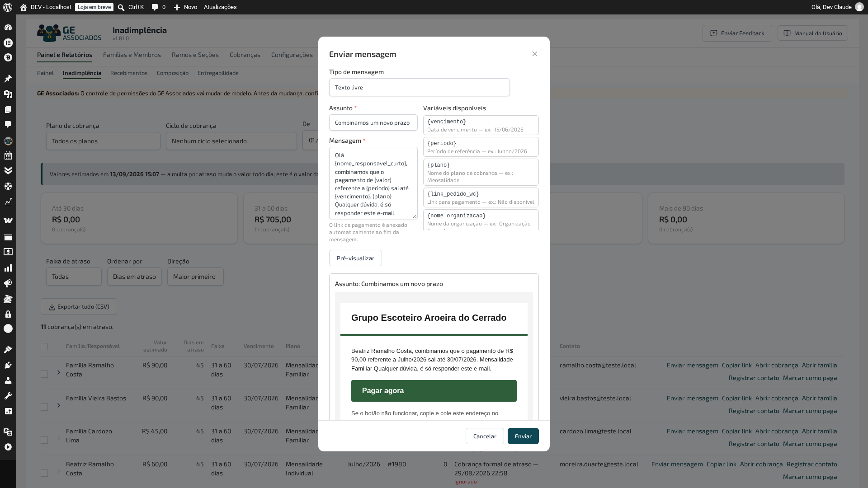Image resolution: width=868 pixels, height=488 pixels.
Task: Open the Ordenar por dropdown
Action: 134,277
